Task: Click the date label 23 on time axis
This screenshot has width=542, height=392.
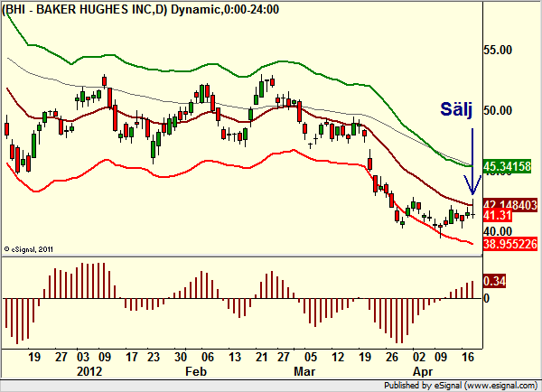Action: click(x=154, y=357)
